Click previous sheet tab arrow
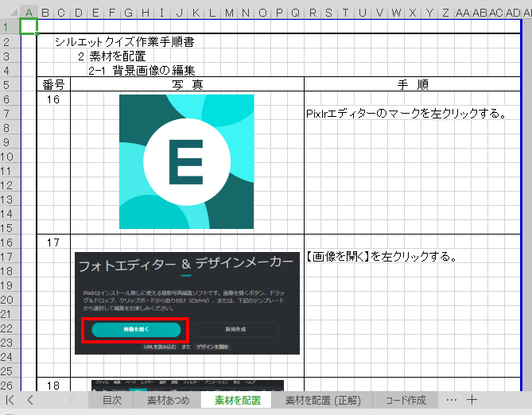The width and height of the screenshot is (532, 415). 30,401
